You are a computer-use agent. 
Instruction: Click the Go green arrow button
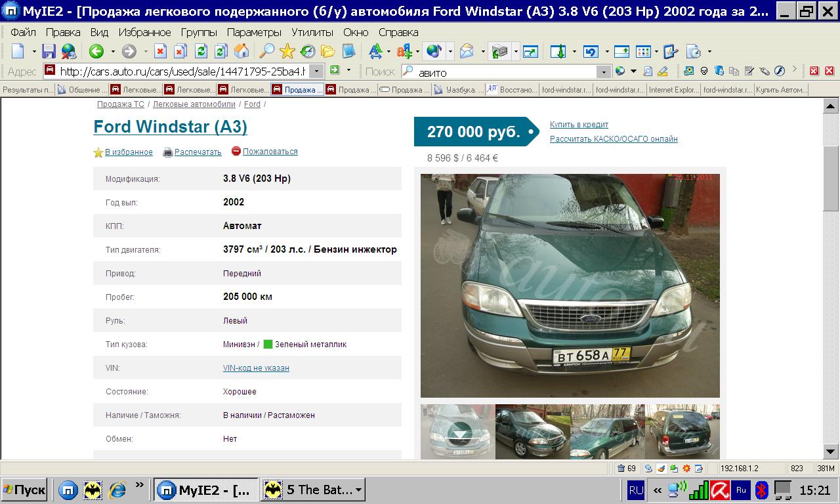tap(335, 70)
